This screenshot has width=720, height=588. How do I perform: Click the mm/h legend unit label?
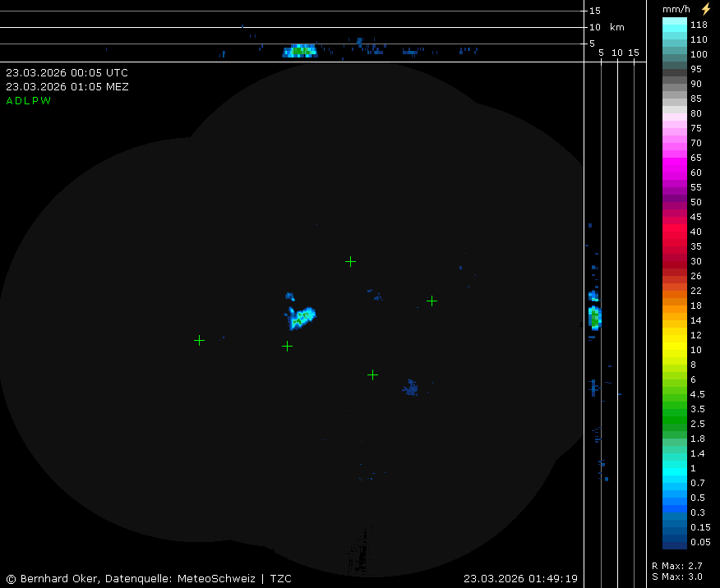[676, 9]
